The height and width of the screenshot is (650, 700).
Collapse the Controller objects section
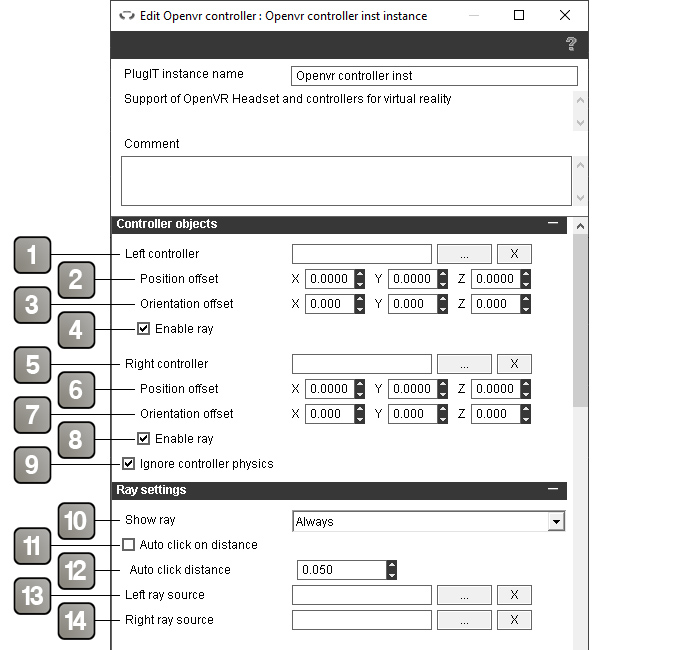[x=553, y=223]
